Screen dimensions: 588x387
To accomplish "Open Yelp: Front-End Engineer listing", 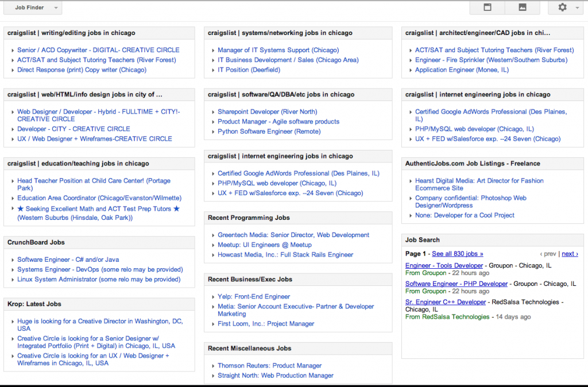I will click(254, 296).
